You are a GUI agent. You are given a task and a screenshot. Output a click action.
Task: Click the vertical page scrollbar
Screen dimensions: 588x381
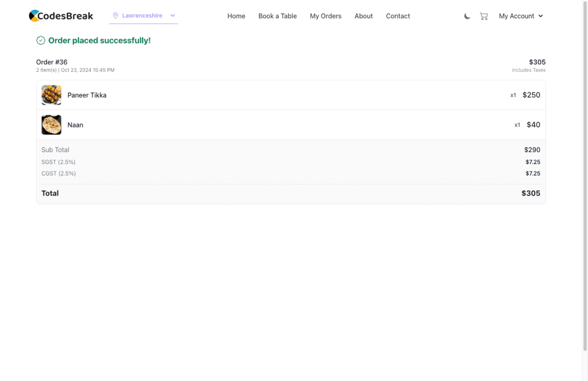[x=585, y=172]
